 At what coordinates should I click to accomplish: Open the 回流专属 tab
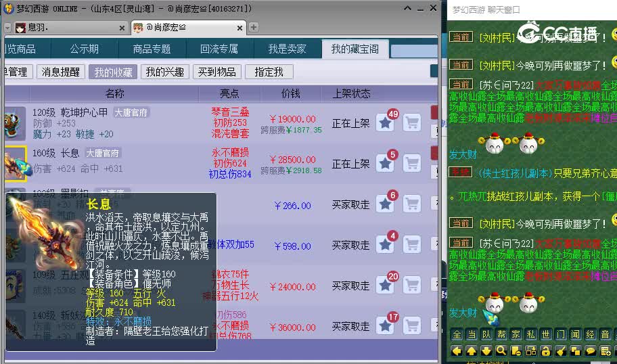point(219,49)
